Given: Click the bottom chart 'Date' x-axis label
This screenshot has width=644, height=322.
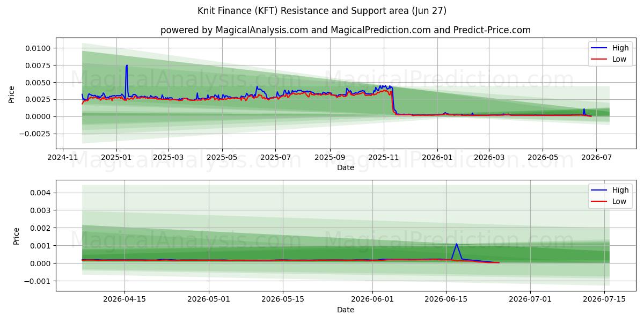Looking at the screenshot, I should coord(346,310).
